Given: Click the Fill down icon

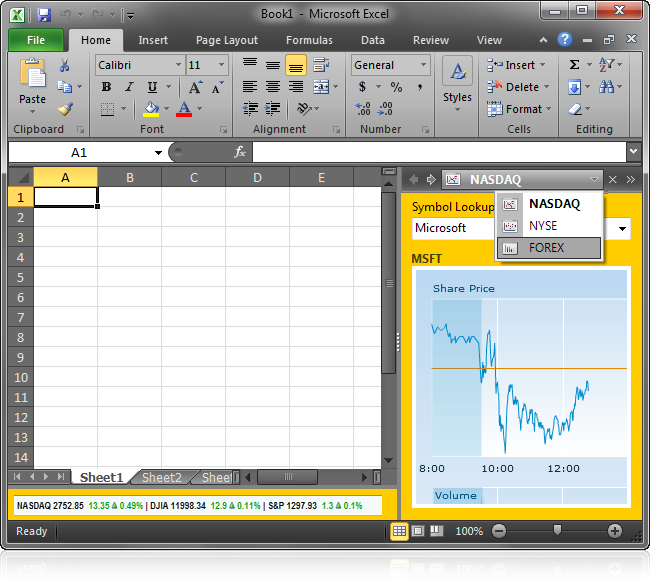Looking at the screenshot, I should click(x=574, y=87).
